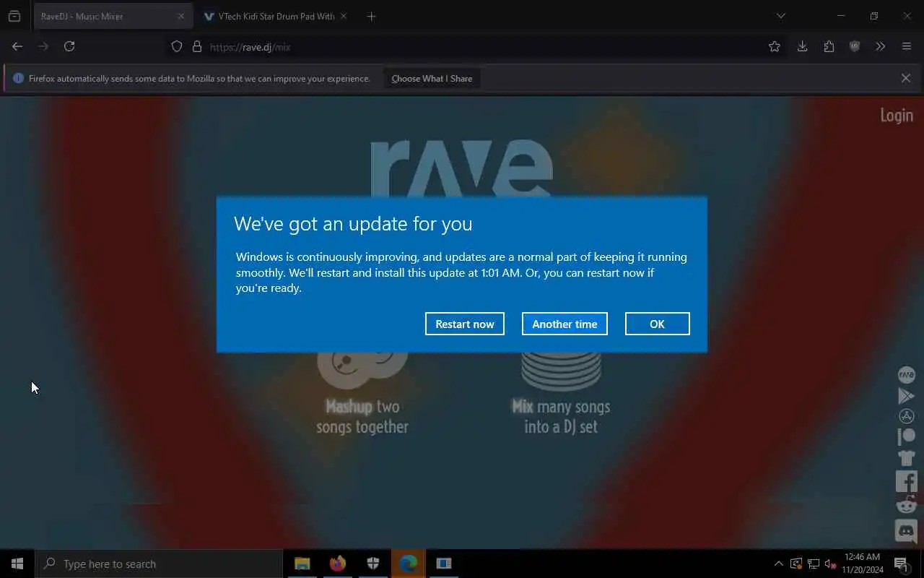924x578 pixels.
Task: Dismiss the Firefox data notification bar
Action: pos(906,78)
